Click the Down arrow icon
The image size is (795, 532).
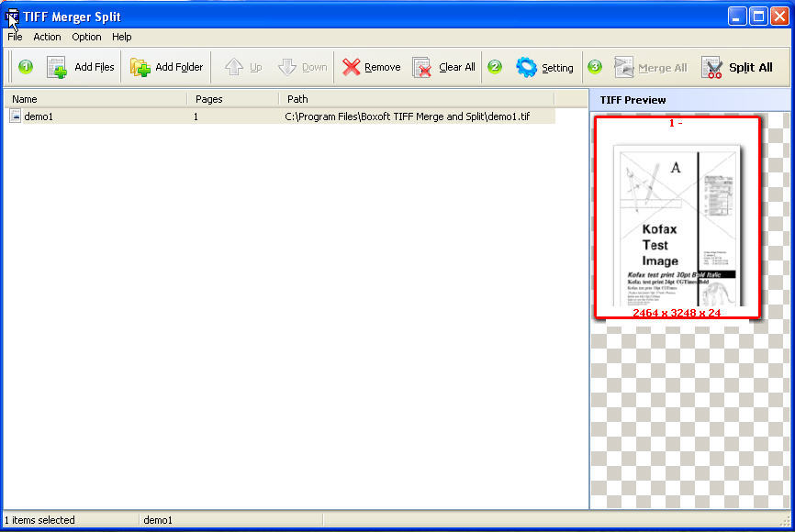coord(287,67)
